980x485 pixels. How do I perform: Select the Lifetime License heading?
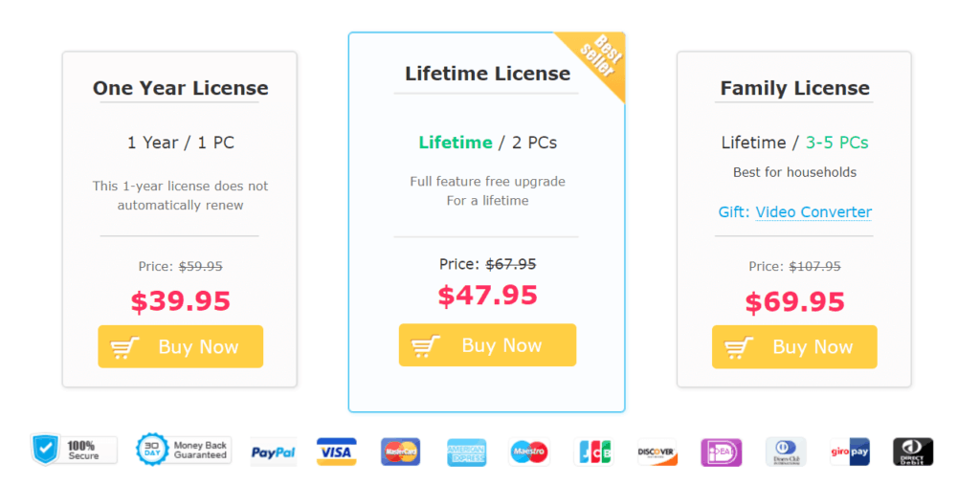click(x=487, y=74)
